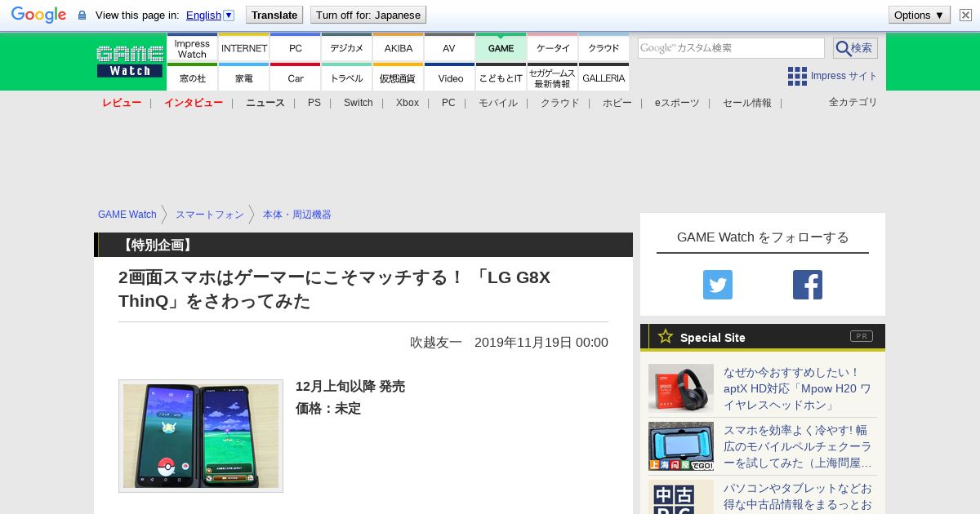980x514 pixels.
Task: Open the Facebook follow icon
Action: coord(808,285)
